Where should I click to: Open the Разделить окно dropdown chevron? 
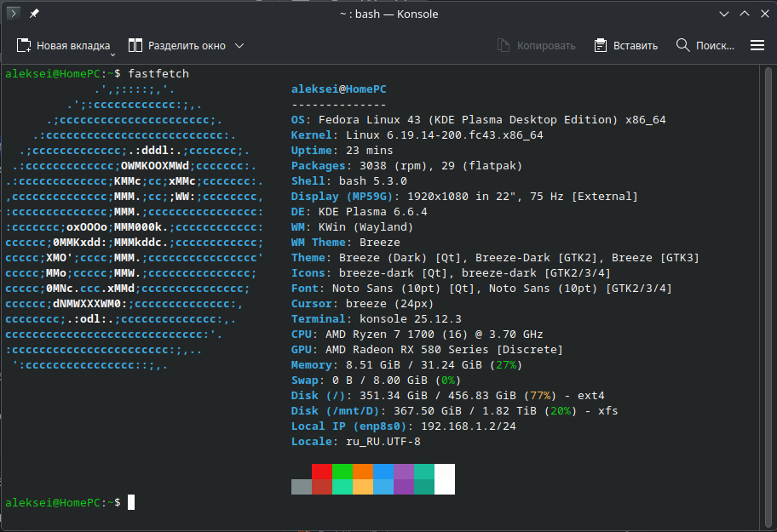click(239, 45)
